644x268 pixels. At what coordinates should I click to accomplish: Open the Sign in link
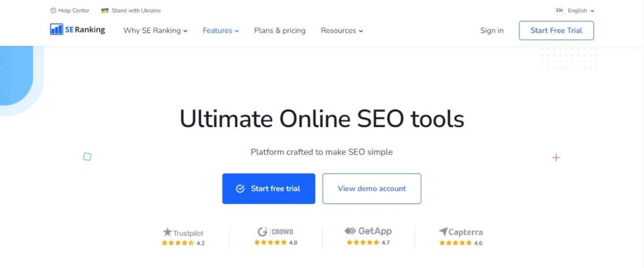[492, 30]
